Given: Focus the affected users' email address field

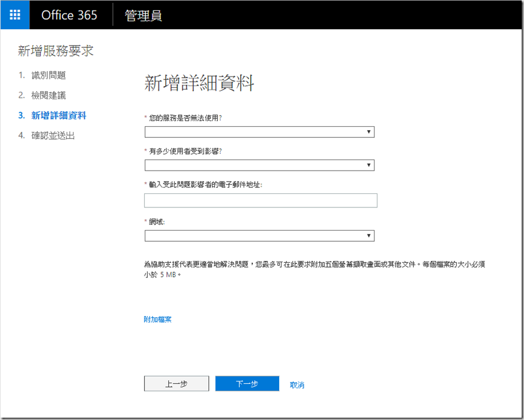Looking at the screenshot, I should 261,201.
